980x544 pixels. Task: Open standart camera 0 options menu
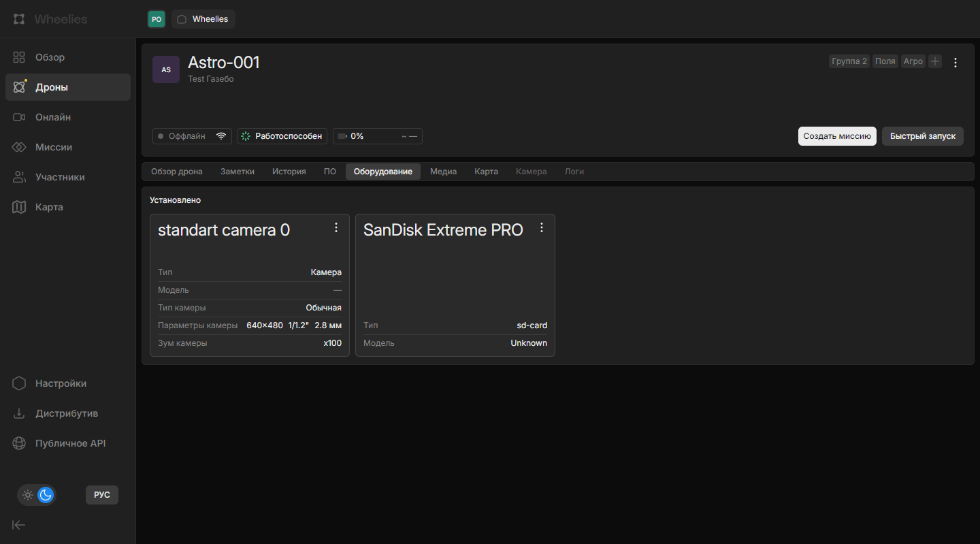click(x=336, y=228)
